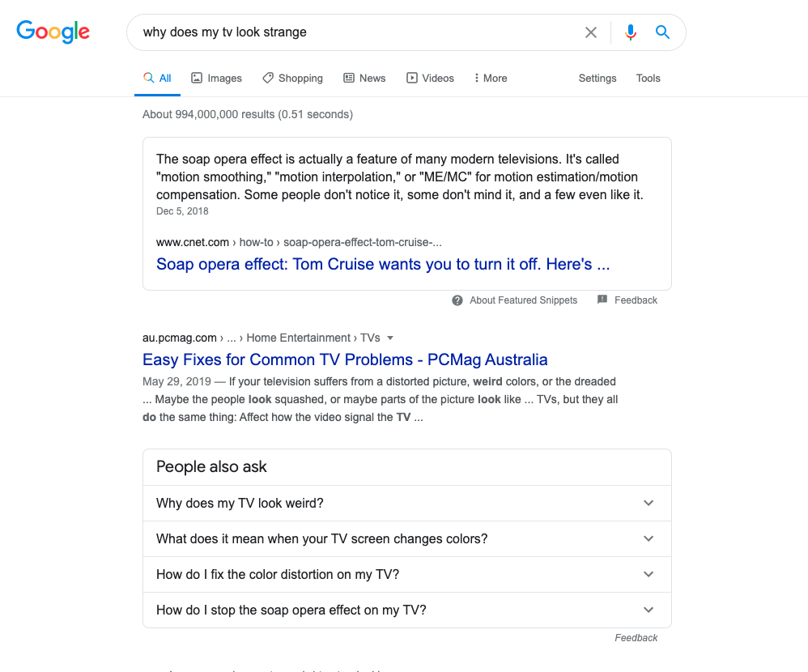The height and width of the screenshot is (672, 808).
Task: Expand the TV screen changes colors question
Action: coord(648,538)
